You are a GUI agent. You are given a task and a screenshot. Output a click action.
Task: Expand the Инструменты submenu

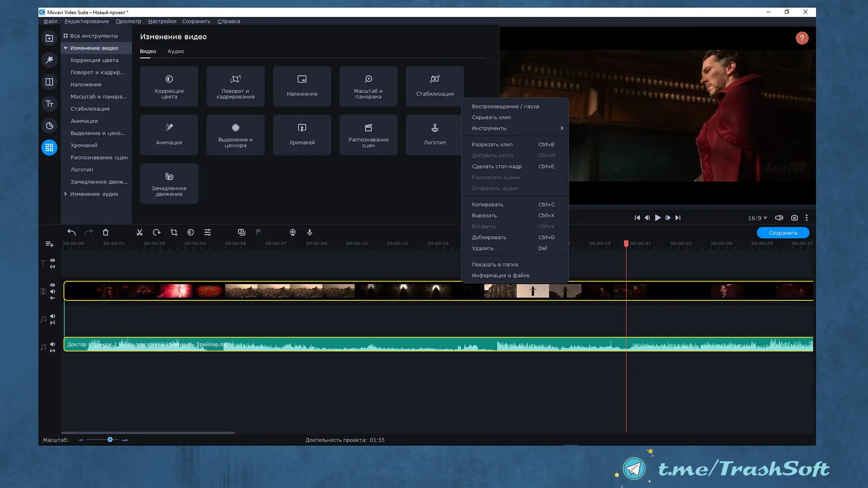pos(514,128)
